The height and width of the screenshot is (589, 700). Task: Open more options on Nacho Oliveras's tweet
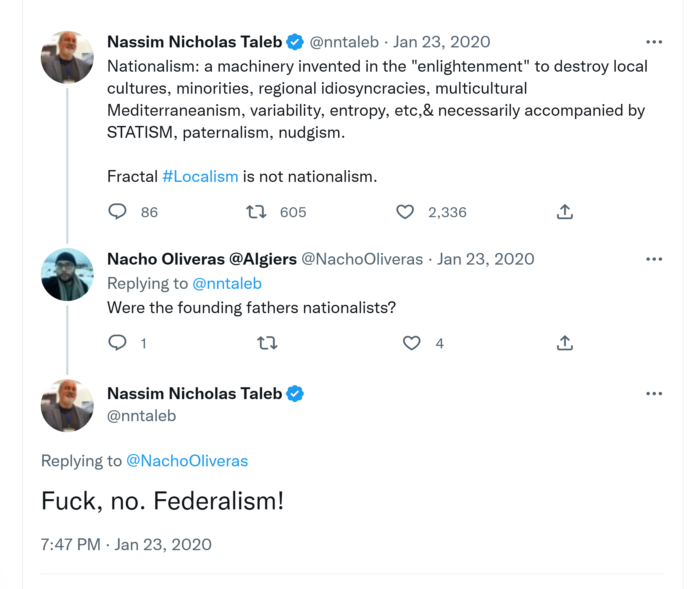654,259
